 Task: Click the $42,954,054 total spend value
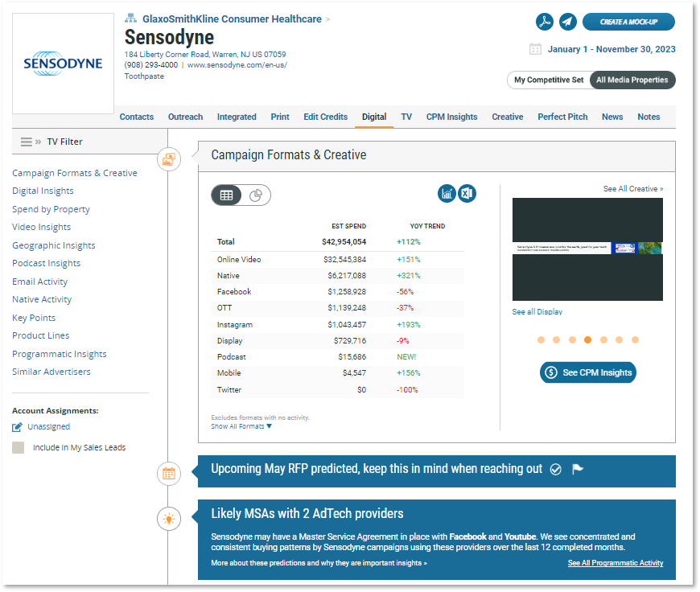(344, 242)
